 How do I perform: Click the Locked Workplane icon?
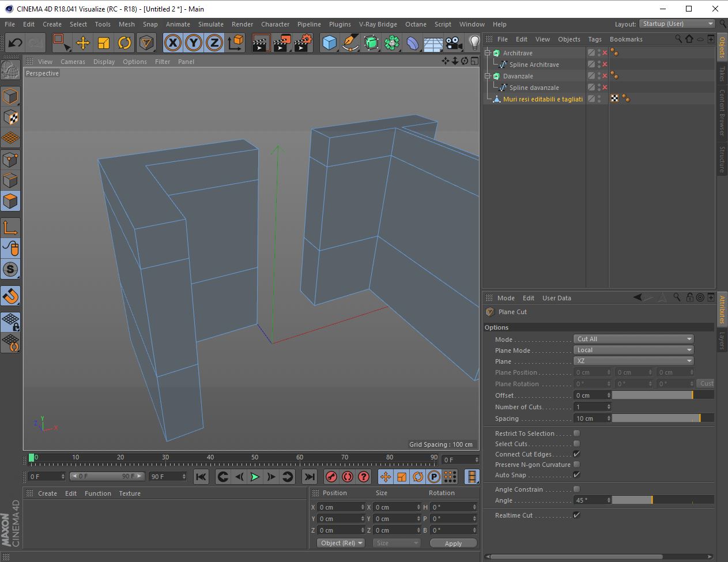(10, 322)
